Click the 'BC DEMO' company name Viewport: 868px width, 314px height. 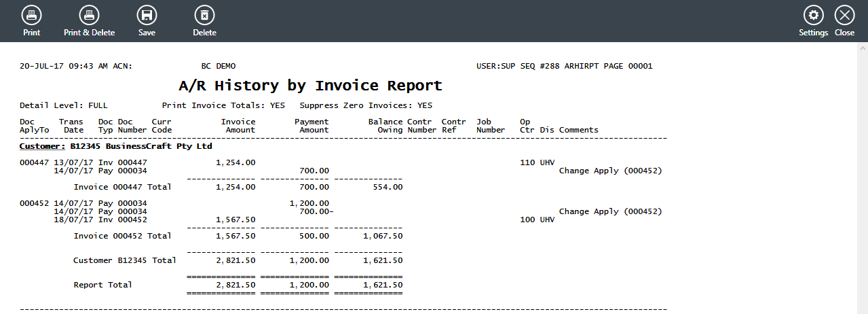click(219, 66)
